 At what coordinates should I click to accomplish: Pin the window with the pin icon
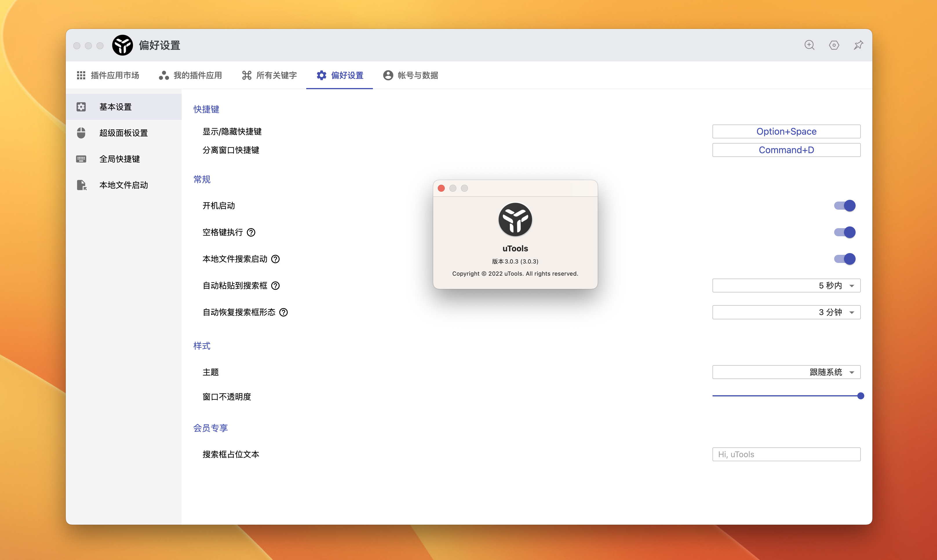click(858, 45)
